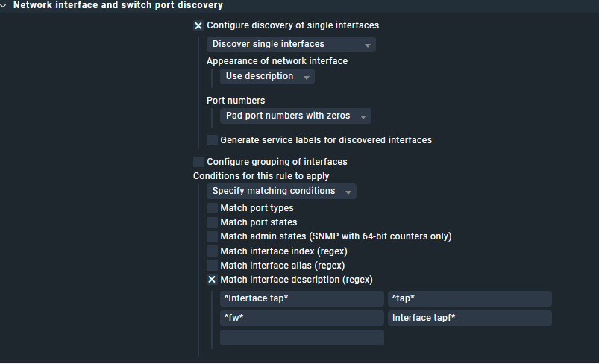
Task: Open the Discover single interfaces dropdown
Action: tap(291, 45)
